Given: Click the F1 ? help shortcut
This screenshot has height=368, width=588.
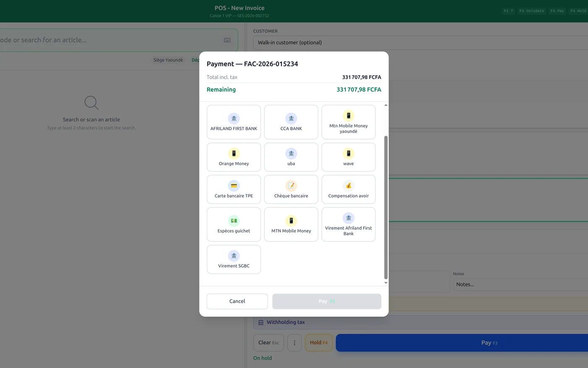Looking at the screenshot, I should point(508,11).
